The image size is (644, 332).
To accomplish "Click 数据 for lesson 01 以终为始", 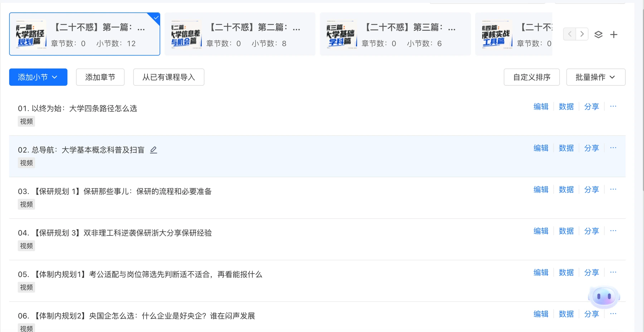I will click(566, 106).
